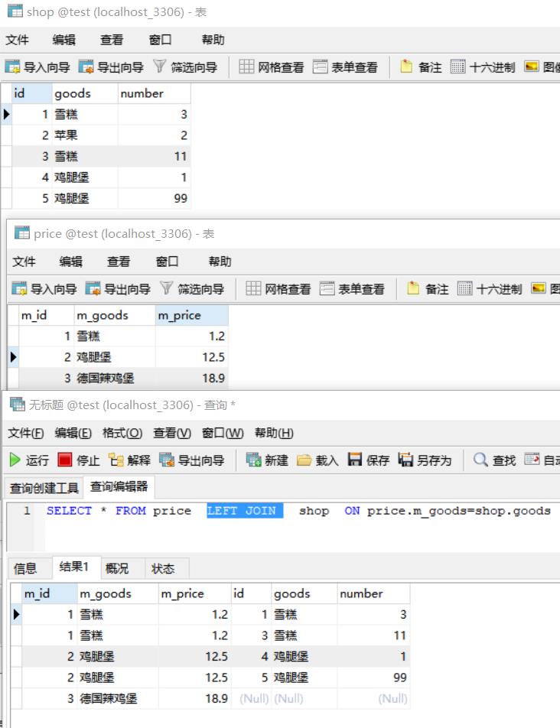Click the red 停止 (Stop) icon
Image resolution: width=560 pixels, height=728 pixels.
[x=65, y=460]
